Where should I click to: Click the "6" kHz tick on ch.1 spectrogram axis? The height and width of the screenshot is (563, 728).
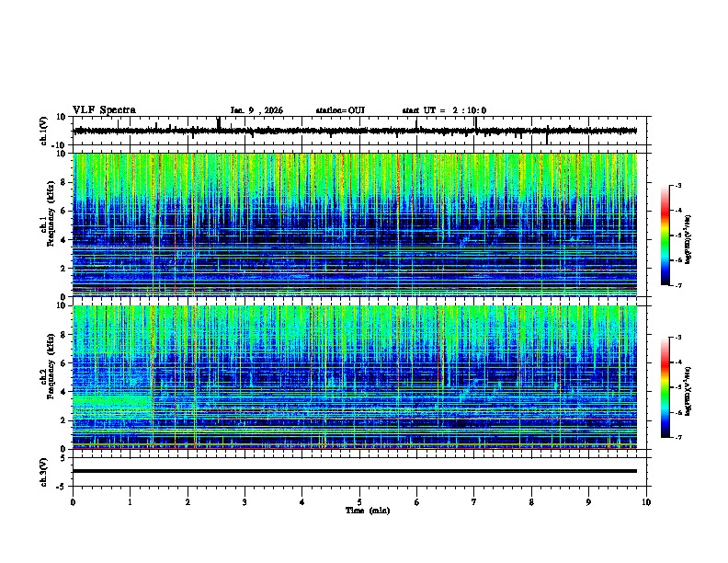64,211
